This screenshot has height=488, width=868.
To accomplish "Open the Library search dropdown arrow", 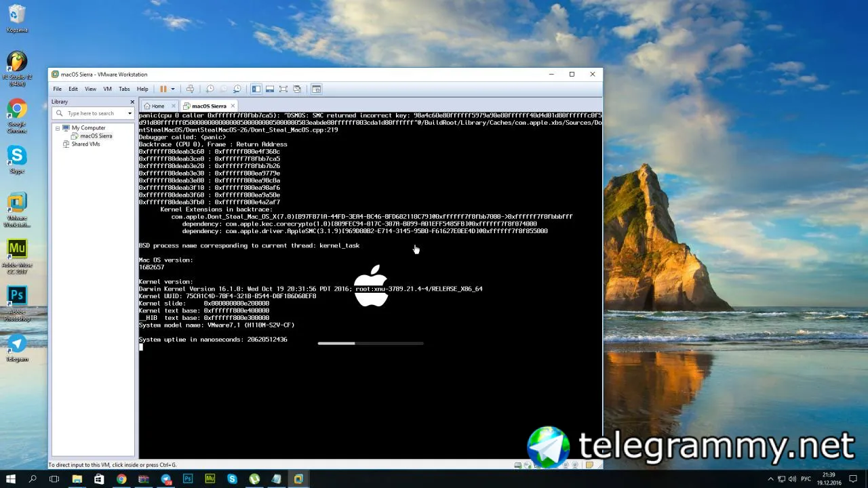I will 130,113.
